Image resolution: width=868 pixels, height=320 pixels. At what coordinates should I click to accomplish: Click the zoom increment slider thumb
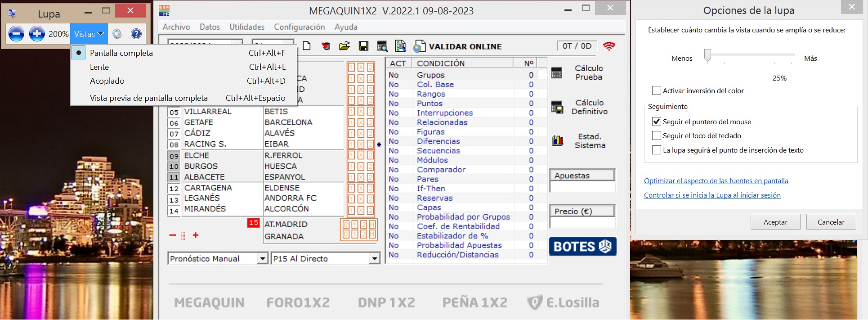pos(707,55)
